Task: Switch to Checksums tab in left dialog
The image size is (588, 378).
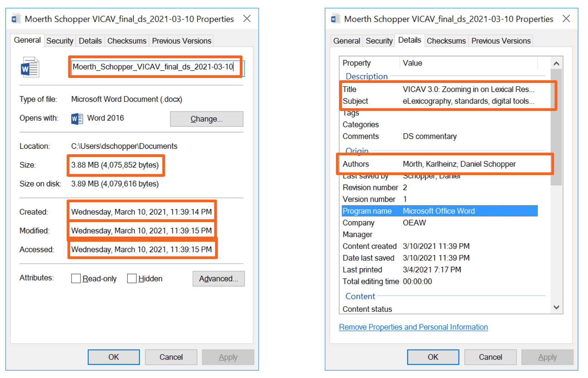Action: point(127,41)
